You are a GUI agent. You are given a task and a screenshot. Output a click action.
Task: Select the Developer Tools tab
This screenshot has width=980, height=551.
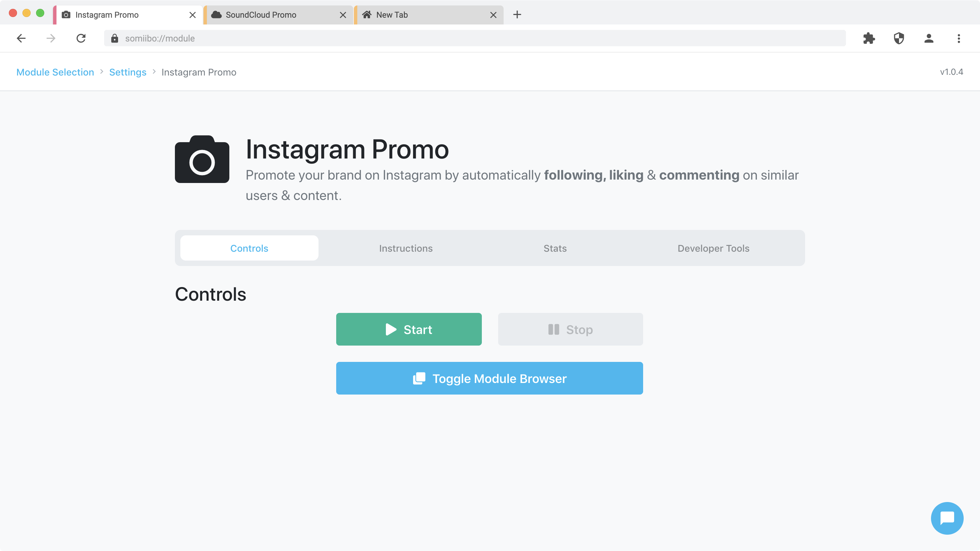pyautogui.click(x=713, y=248)
